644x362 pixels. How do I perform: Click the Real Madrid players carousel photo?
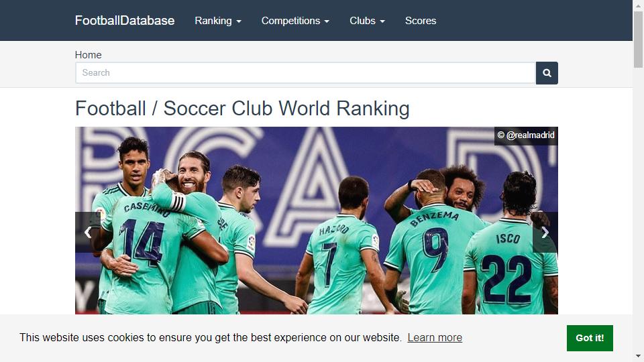click(x=316, y=221)
